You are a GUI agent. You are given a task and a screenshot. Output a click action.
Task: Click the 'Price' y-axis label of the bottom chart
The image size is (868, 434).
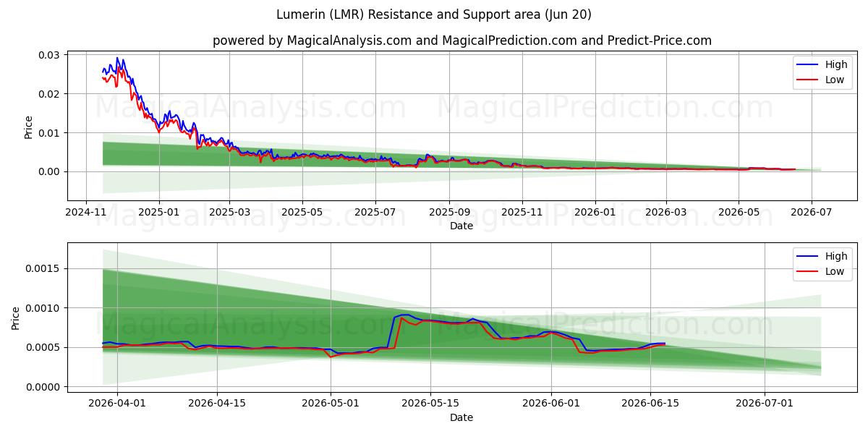(x=16, y=318)
